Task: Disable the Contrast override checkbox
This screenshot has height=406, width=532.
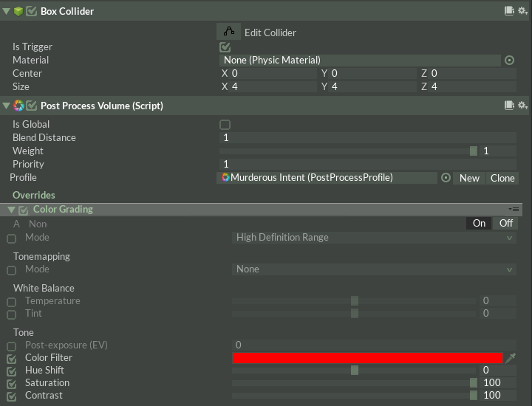Action: [12, 396]
